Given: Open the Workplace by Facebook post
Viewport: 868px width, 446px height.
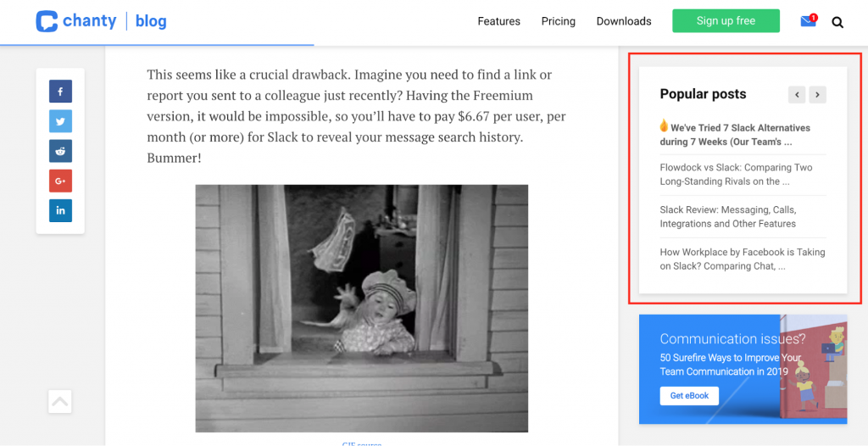Looking at the screenshot, I should pos(742,259).
